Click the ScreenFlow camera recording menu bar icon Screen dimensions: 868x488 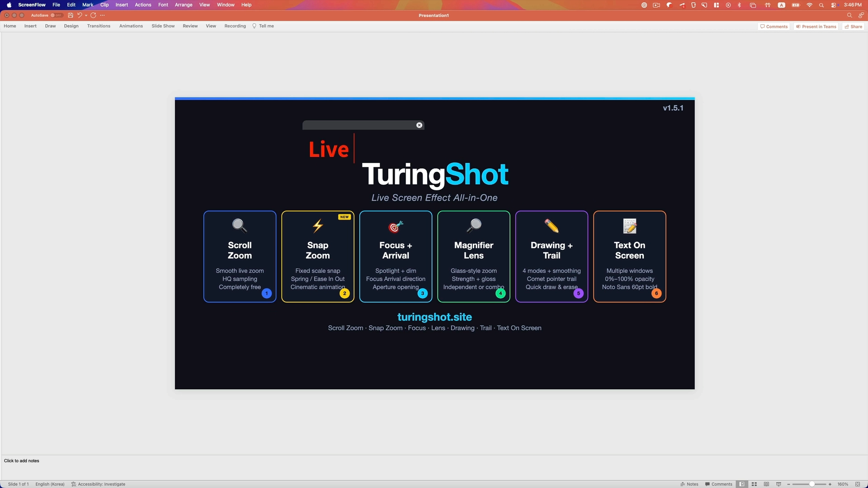click(x=656, y=5)
